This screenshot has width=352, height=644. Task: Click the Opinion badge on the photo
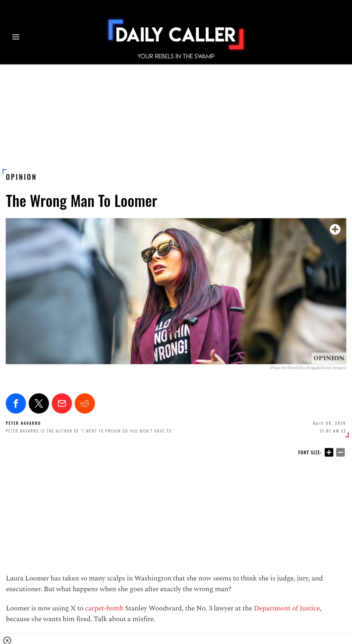pyautogui.click(x=329, y=358)
